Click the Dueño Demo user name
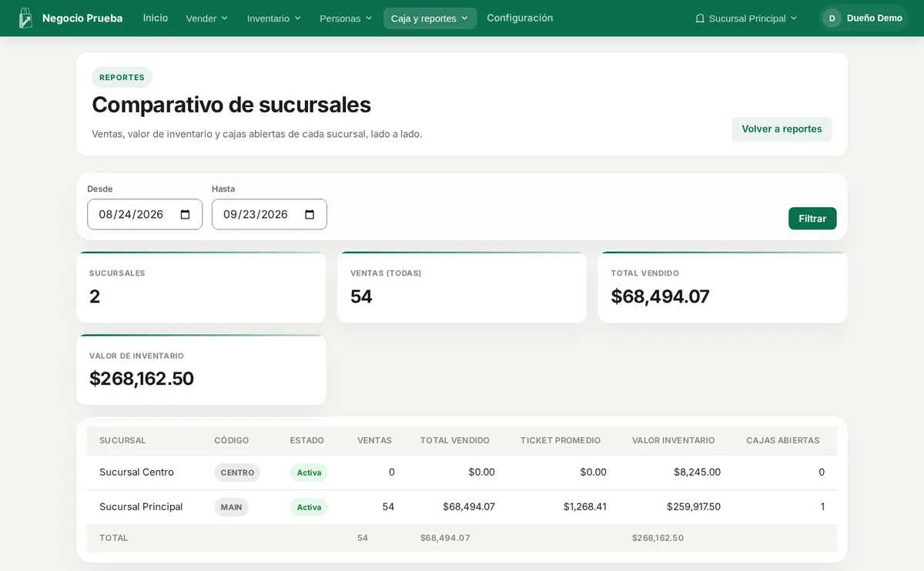The image size is (924, 571). coord(874,18)
